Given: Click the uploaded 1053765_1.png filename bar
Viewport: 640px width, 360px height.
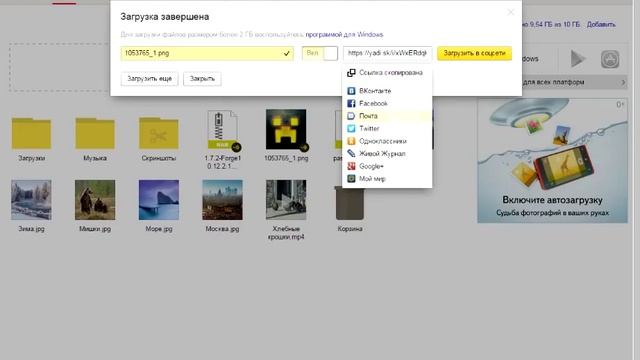Looking at the screenshot, I should [x=207, y=53].
